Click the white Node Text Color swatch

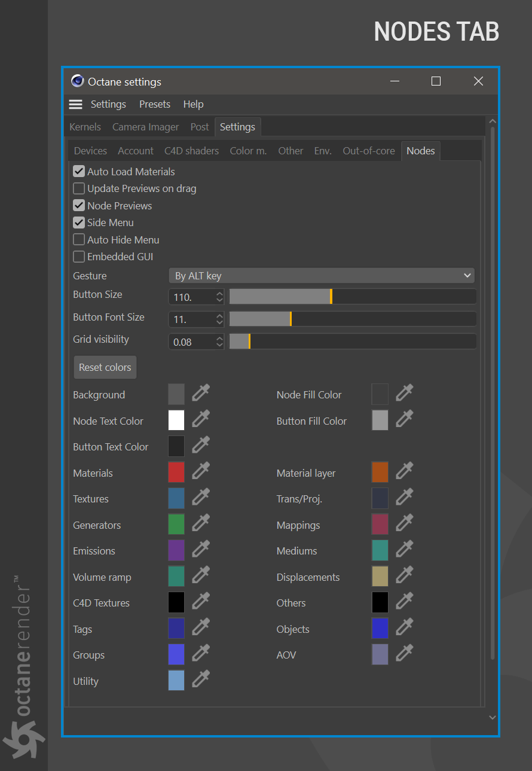pos(176,420)
